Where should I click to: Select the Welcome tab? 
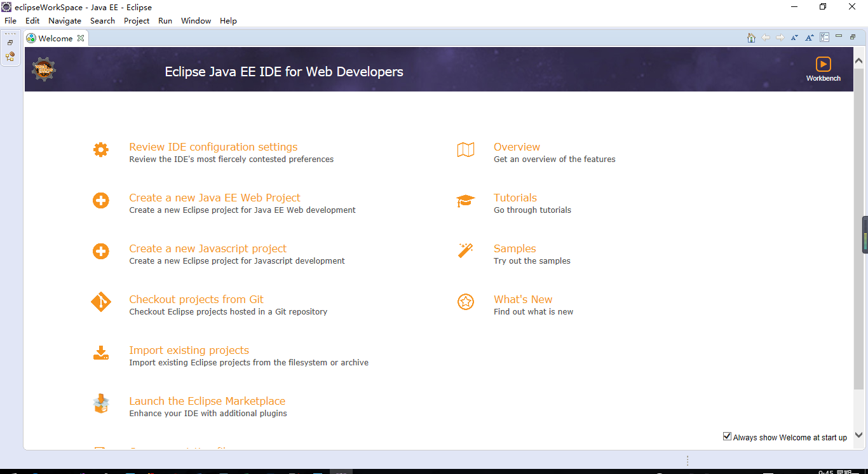(x=55, y=38)
